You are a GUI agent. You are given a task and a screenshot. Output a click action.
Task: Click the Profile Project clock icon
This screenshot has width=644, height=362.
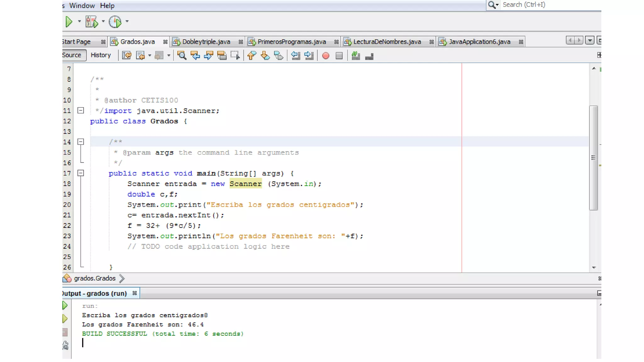pos(115,22)
